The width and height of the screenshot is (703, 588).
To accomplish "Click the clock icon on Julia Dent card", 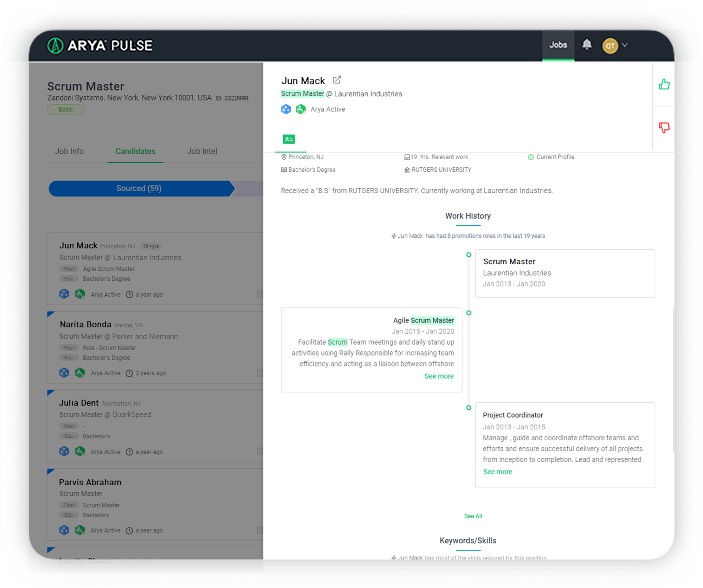I will click(x=129, y=452).
